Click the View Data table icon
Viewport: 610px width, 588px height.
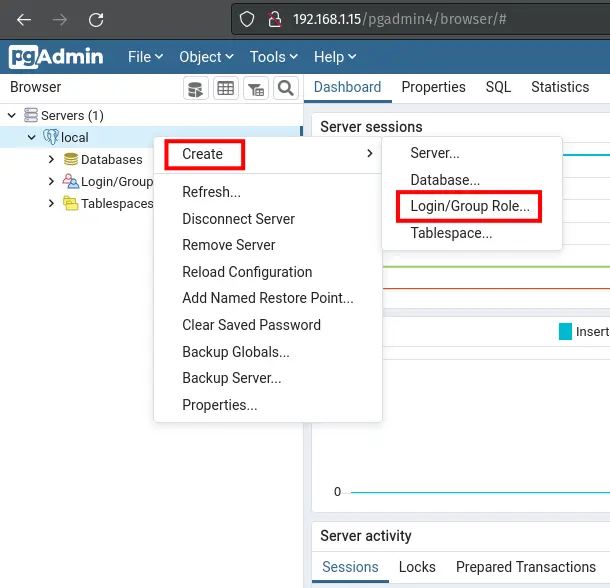click(226, 88)
